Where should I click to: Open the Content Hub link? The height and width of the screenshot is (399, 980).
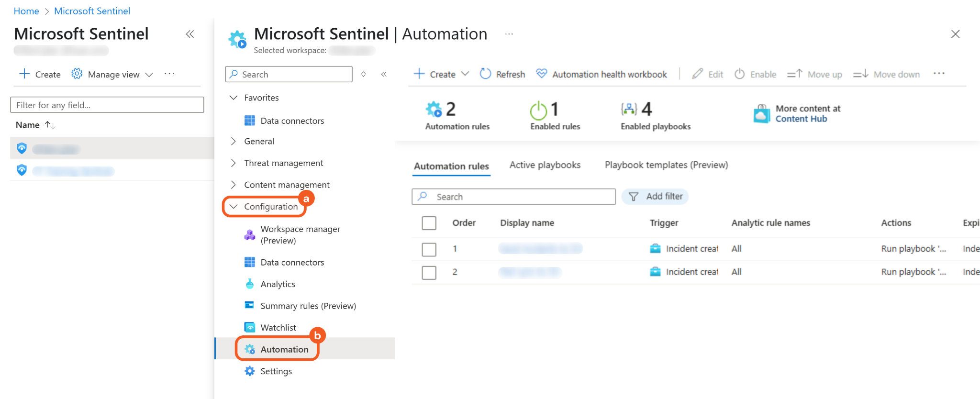(x=801, y=119)
